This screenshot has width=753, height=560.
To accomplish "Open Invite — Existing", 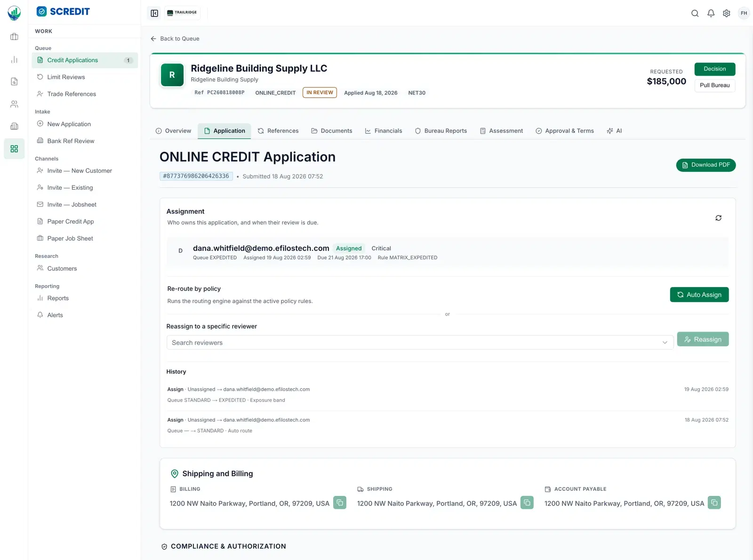I will click(85, 188).
